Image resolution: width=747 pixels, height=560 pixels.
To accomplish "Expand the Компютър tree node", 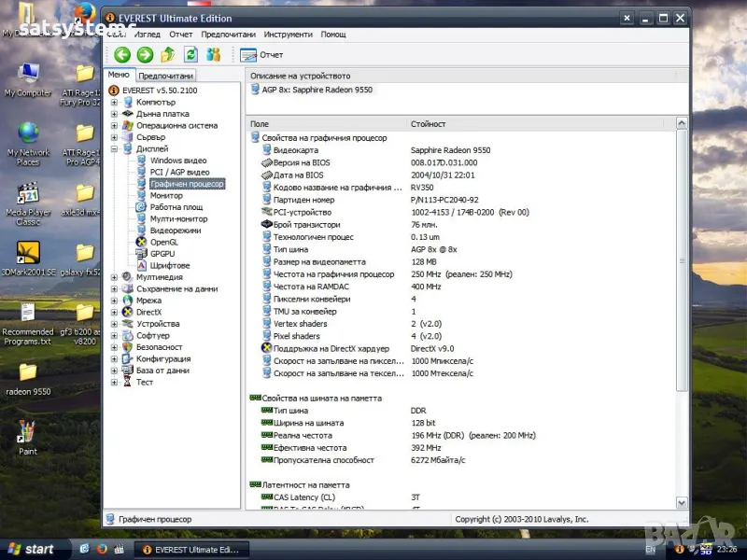I will click(x=114, y=102).
